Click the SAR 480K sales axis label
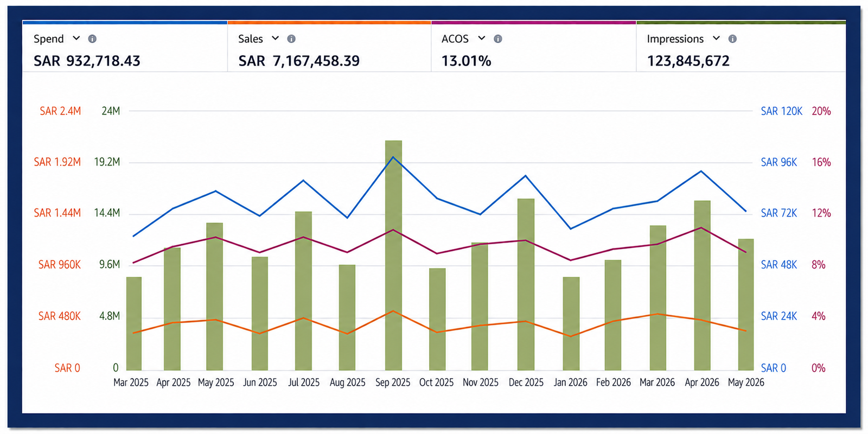868x434 pixels. tap(60, 316)
